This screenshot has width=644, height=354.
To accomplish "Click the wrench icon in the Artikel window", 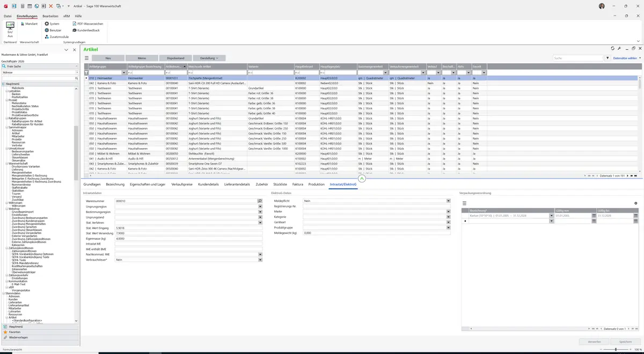I will [619, 48].
